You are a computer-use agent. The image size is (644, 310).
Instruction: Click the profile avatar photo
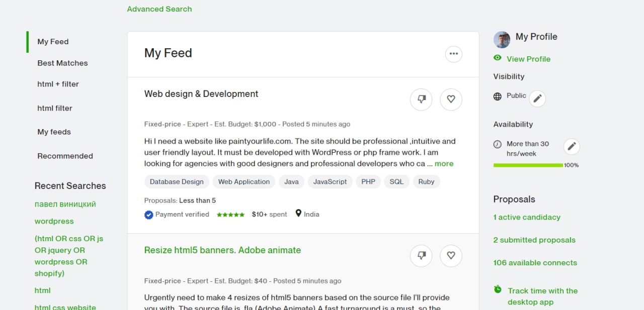502,40
